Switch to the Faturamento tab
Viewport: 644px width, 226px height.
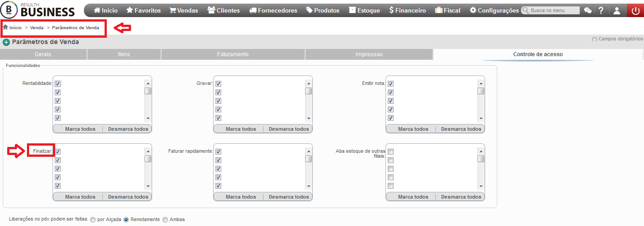coord(233,54)
